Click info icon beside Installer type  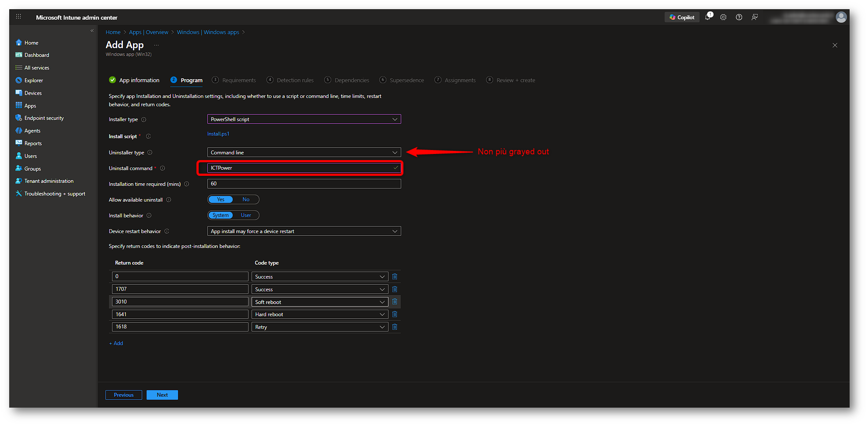pos(144,119)
